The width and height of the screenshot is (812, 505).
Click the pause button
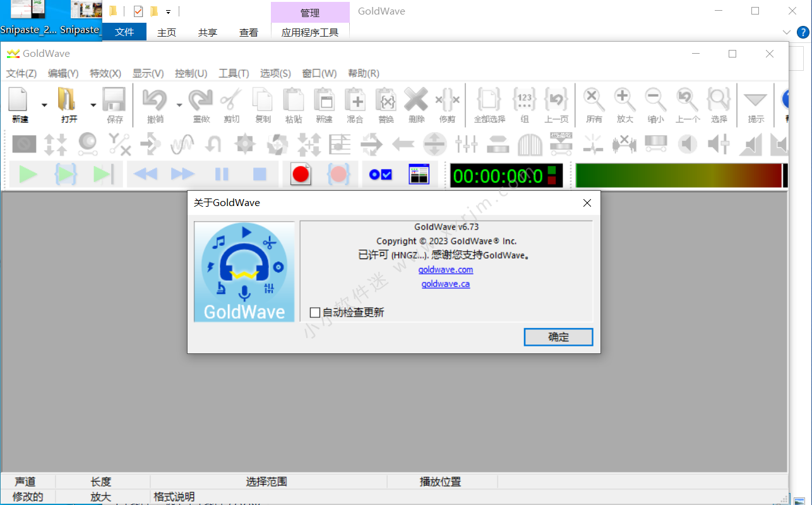point(222,174)
